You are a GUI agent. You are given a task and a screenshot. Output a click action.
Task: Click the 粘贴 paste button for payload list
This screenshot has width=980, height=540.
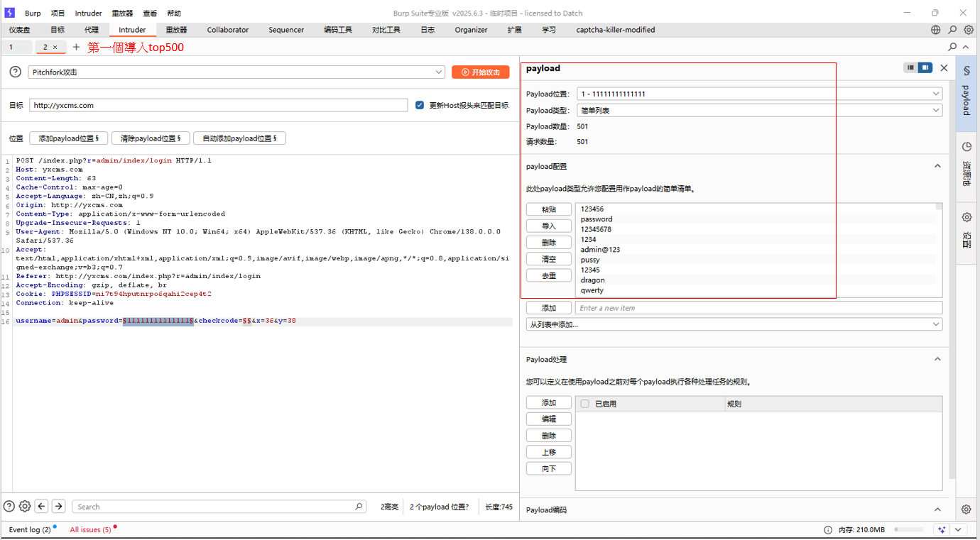(549, 209)
